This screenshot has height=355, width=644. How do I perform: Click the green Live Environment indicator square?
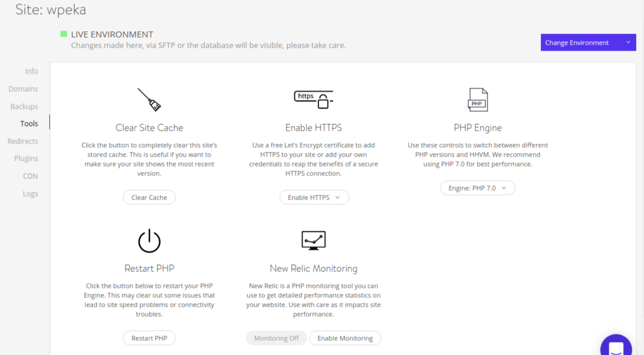(63, 34)
